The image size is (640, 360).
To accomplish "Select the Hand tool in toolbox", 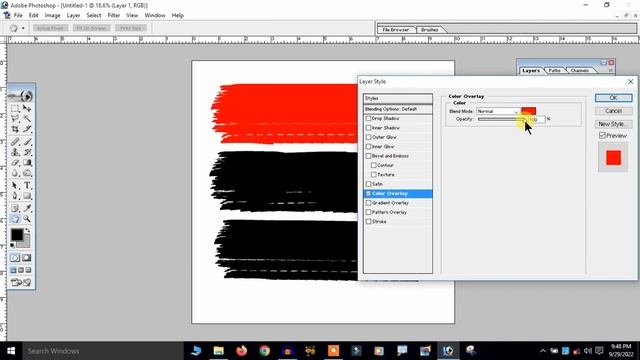I will pos(15,219).
